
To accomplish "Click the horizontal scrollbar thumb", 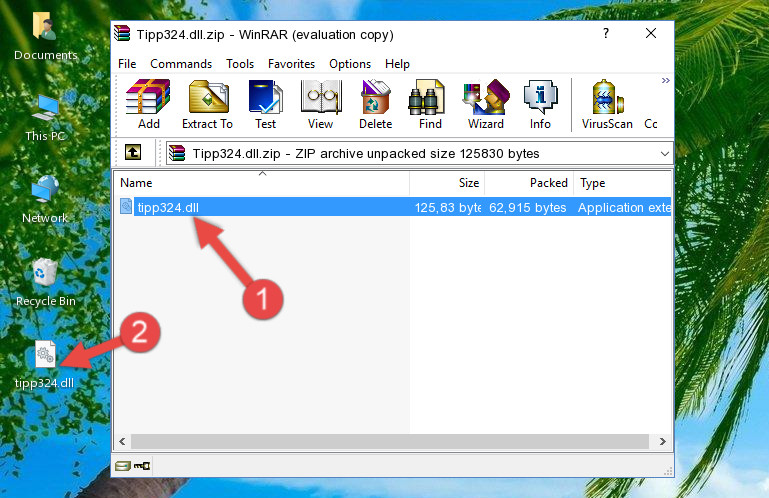I will [390, 441].
